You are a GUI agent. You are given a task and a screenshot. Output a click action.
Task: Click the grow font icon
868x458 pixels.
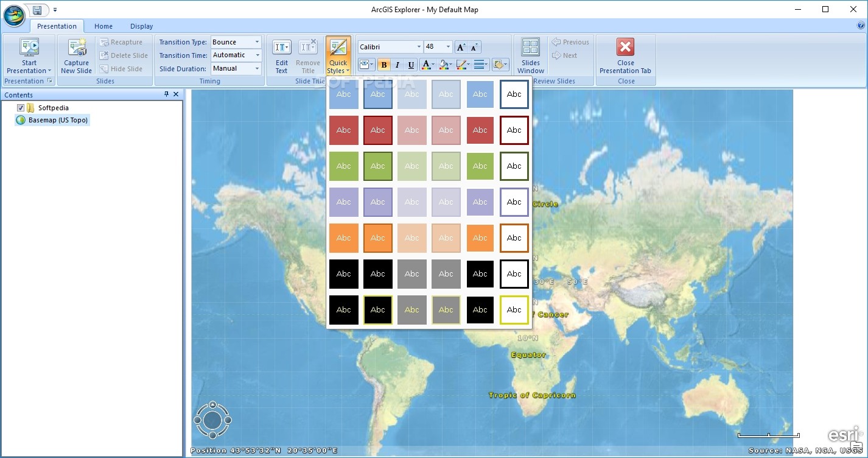coord(461,47)
